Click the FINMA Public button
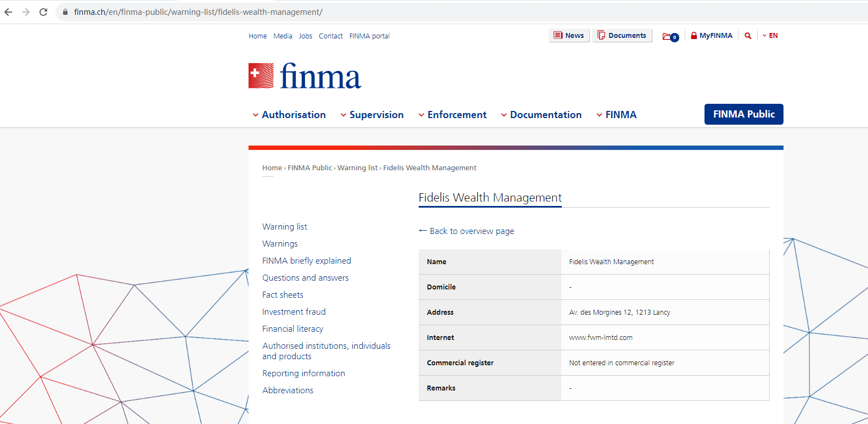The height and width of the screenshot is (424, 868). click(744, 114)
